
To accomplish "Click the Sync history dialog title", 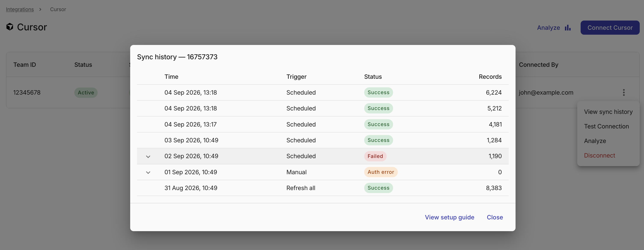I will [177, 57].
